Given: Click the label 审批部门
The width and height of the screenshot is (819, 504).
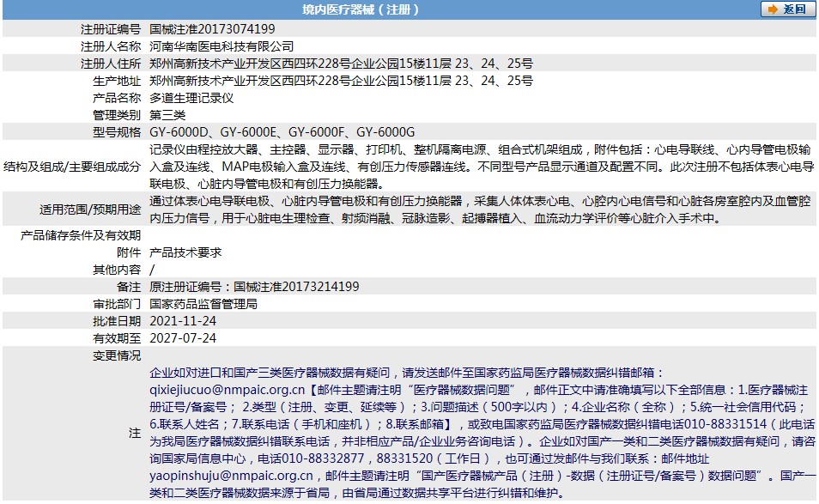Looking at the screenshot, I should point(117,305).
